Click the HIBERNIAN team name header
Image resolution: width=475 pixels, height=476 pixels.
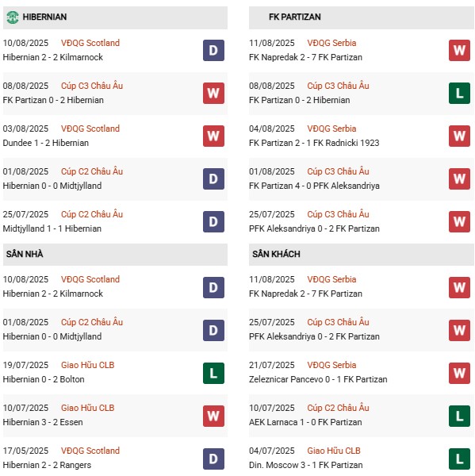pyautogui.click(x=44, y=17)
